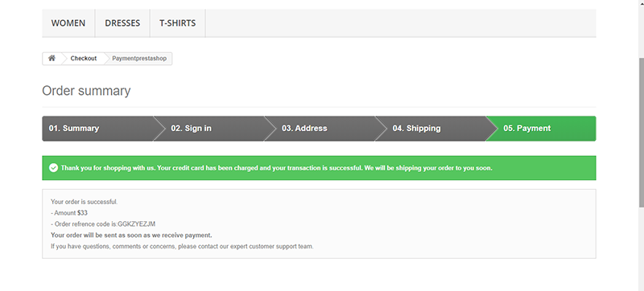This screenshot has height=291, width=644.
Task: Open the Women category menu
Action: point(68,23)
